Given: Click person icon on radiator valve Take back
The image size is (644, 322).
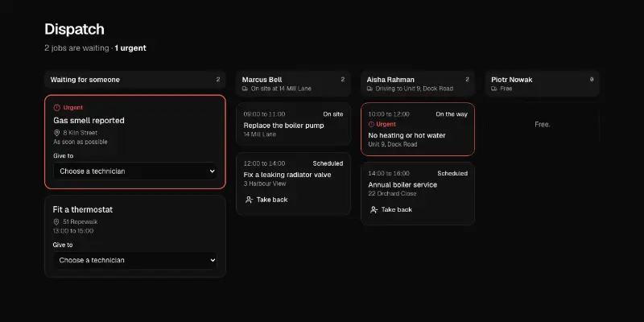Looking at the screenshot, I should coord(249,200).
